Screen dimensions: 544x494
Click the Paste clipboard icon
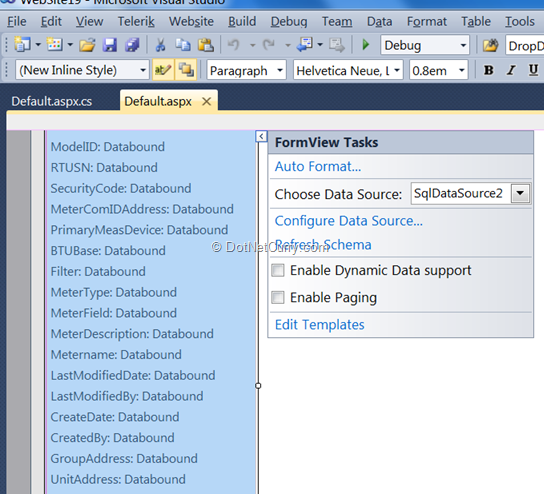(x=206, y=45)
